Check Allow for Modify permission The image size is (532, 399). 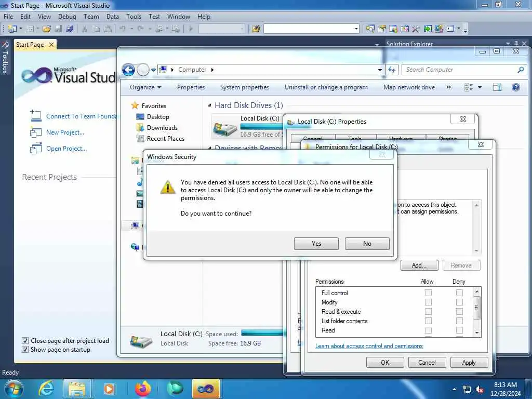click(x=428, y=302)
